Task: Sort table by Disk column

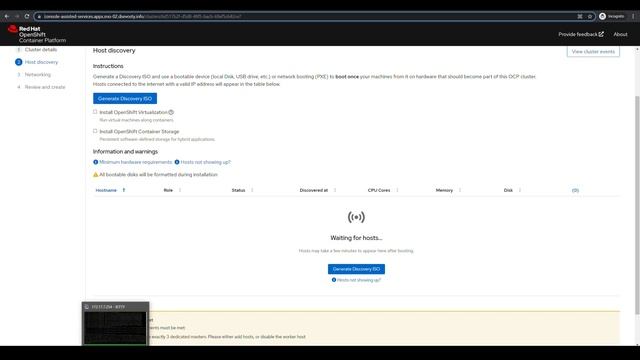Action: click(512, 190)
